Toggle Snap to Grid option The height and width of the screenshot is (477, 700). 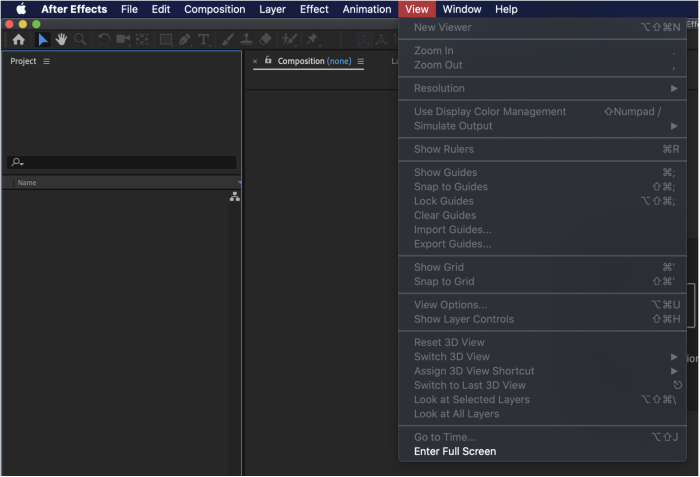pos(542,281)
